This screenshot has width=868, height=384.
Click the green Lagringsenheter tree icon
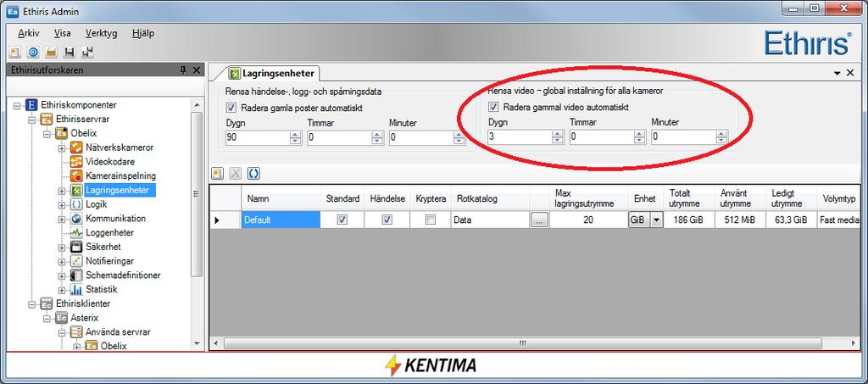point(76,191)
